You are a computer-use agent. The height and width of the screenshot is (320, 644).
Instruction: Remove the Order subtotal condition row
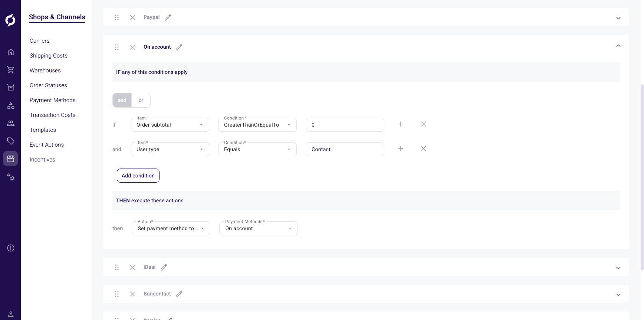tap(424, 124)
